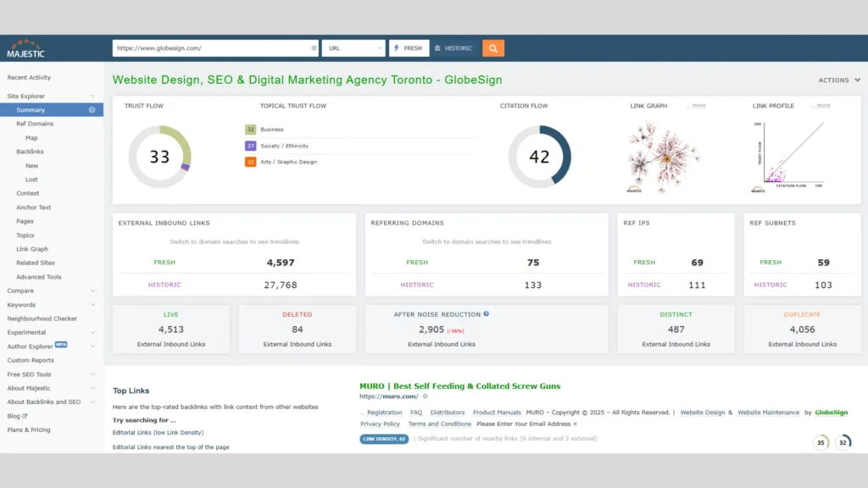Click the Society / Ethnicity swatch 27
This screenshot has height=488, width=868.
pyautogui.click(x=250, y=146)
